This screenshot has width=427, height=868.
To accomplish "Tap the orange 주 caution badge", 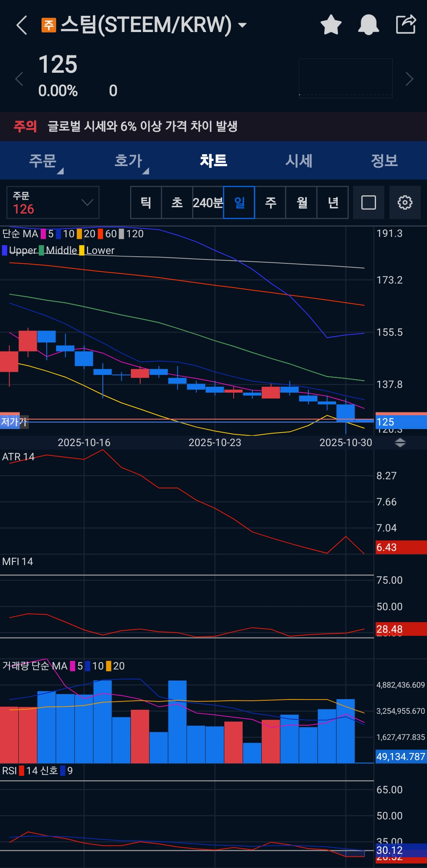I will 49,25.
